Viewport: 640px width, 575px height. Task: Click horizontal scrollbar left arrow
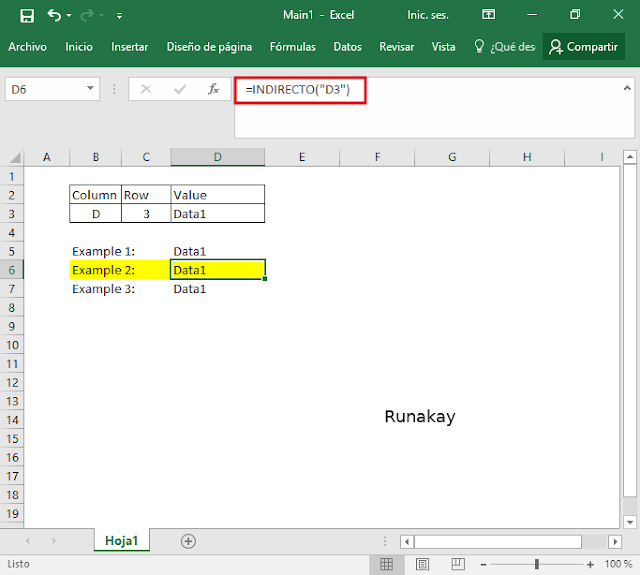click(x=407, y=542)
